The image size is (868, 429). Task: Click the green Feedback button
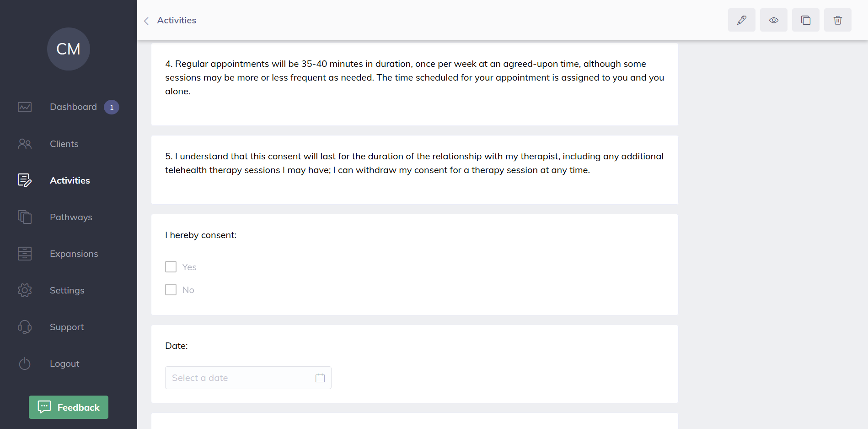tap(69, 407)
